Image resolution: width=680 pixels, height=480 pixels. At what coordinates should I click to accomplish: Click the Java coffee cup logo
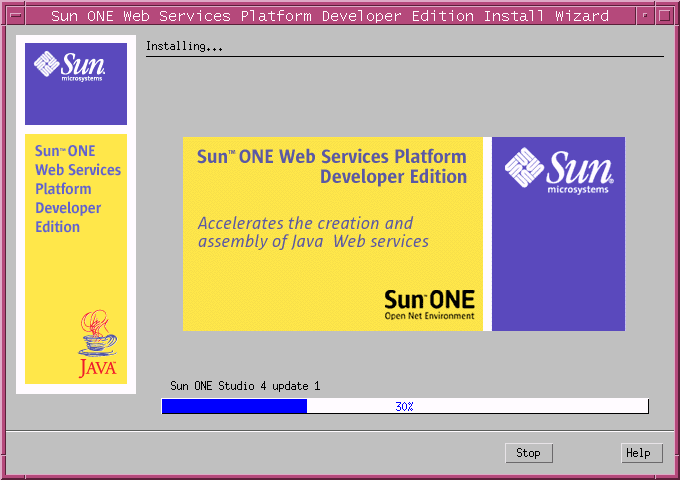coord(98,343)
